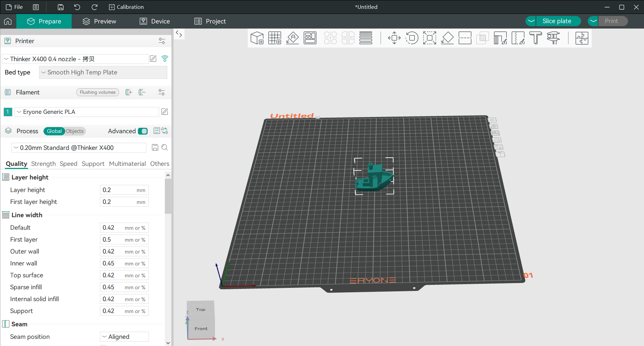Open plate settings sliders icon

[x=499, y=147]
